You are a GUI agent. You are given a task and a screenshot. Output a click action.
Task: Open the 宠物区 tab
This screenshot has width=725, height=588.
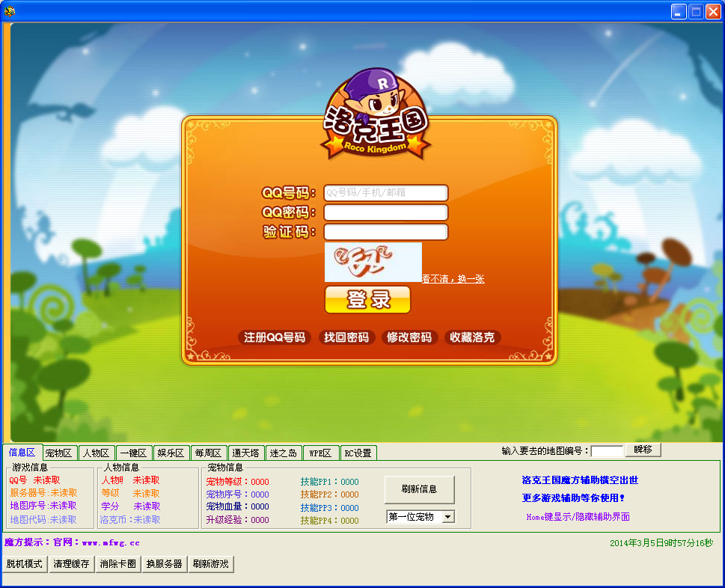pos(58,453)
